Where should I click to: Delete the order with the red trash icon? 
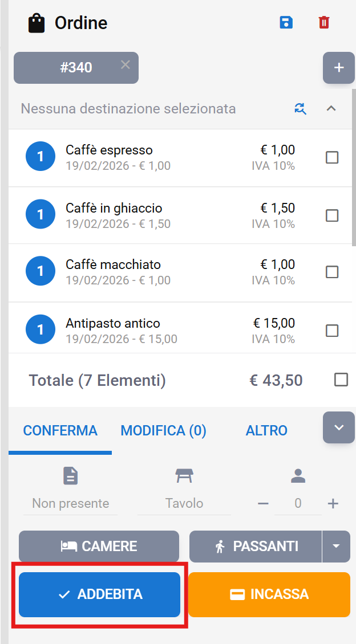click(x=324, y=23)
